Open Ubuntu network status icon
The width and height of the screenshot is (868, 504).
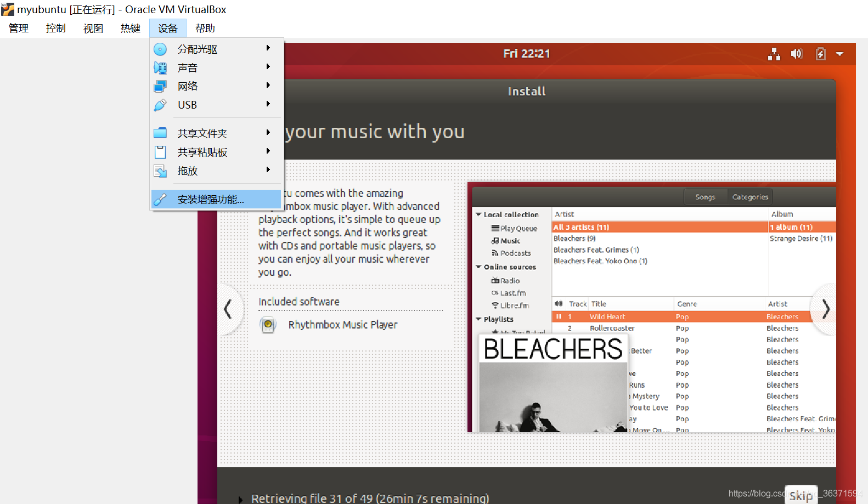point(774,54)
